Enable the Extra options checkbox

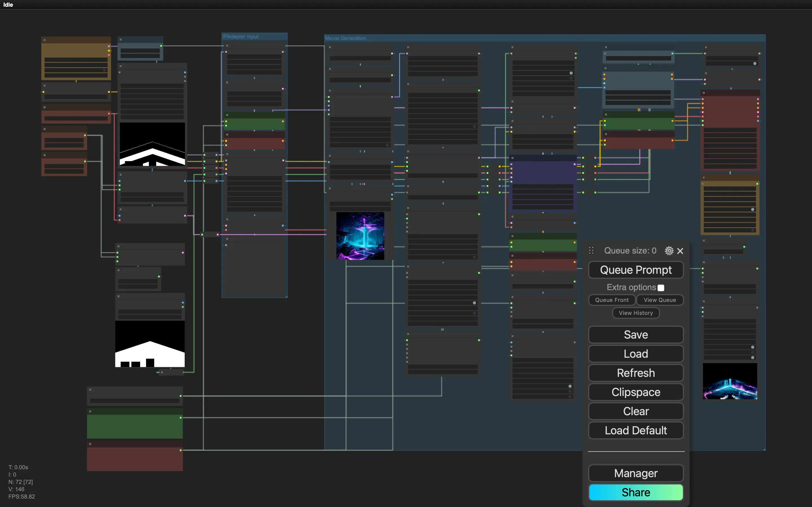(x=660, y=287)
